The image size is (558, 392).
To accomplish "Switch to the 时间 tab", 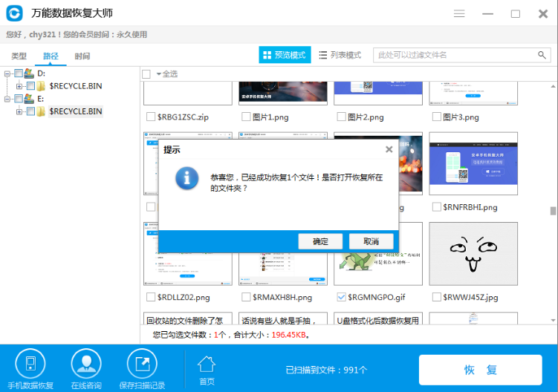I will 82,56.
